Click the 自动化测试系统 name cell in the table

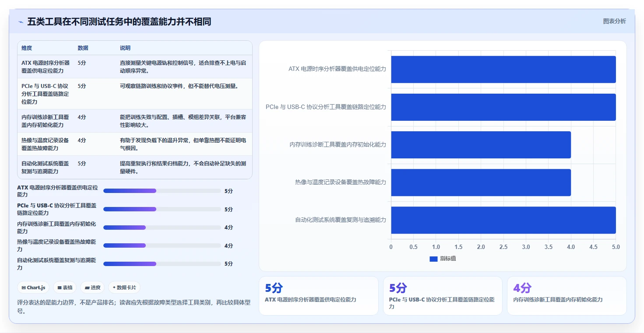46,167
